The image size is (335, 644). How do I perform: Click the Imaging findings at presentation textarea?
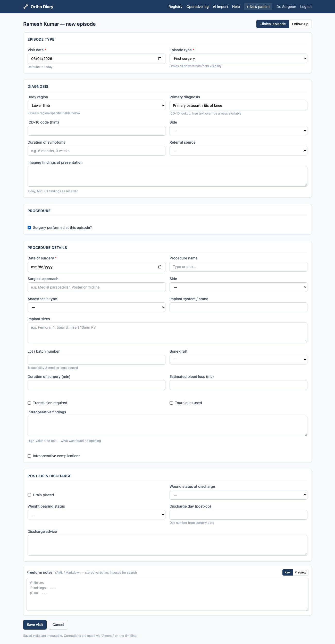(167, 176)
